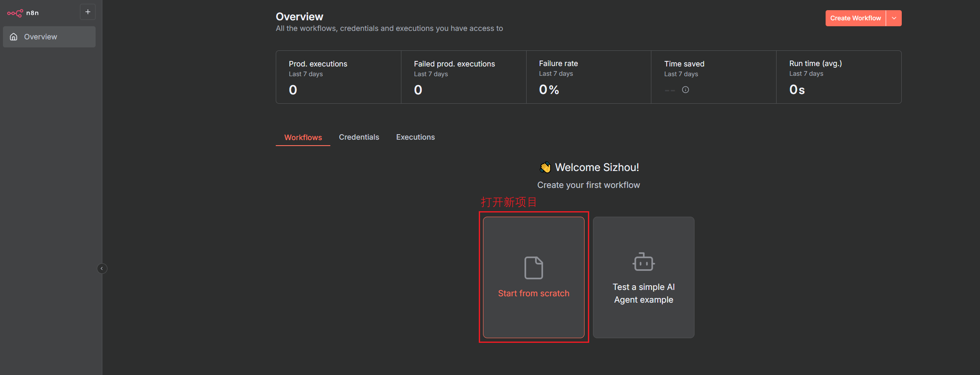Select Start from scratch text
Image resolution: width=980 pixels, height=375 pixels.
click(x=533, y=293)
